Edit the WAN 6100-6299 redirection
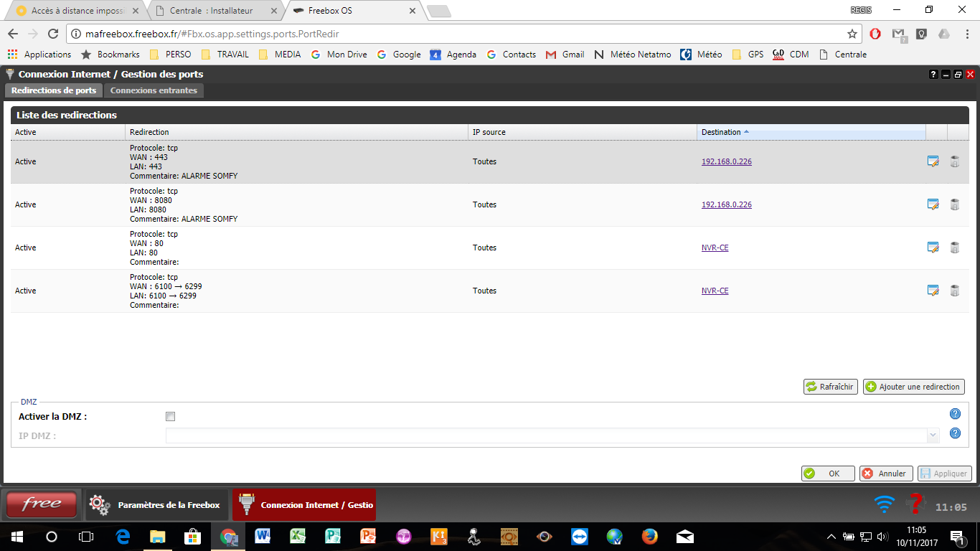This screenshot has width=980, height=551. 933,291
